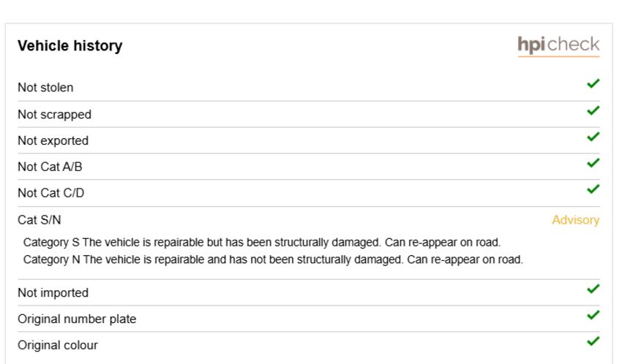Click the Vehicle history heading

pyautogui.click(x=70, y=45)
